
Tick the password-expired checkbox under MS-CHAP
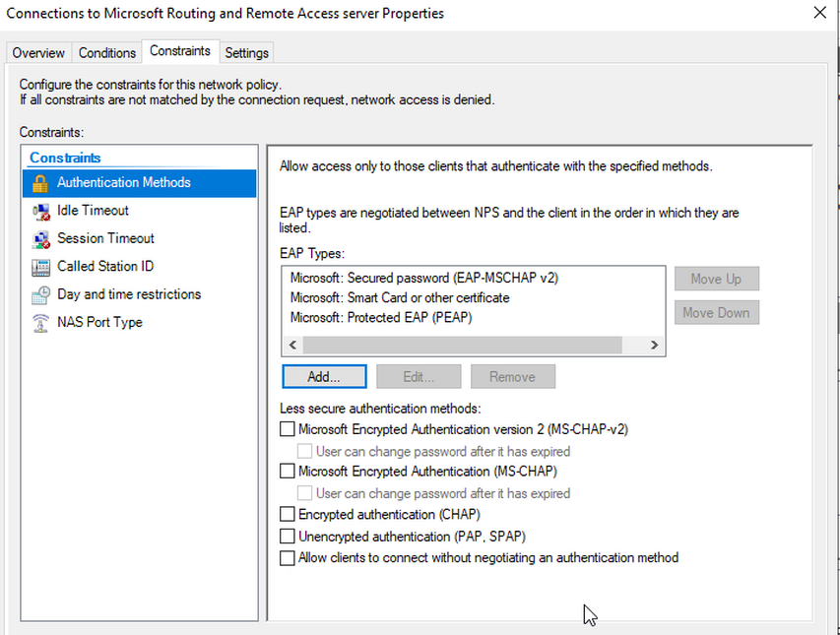tap(304, 492)
